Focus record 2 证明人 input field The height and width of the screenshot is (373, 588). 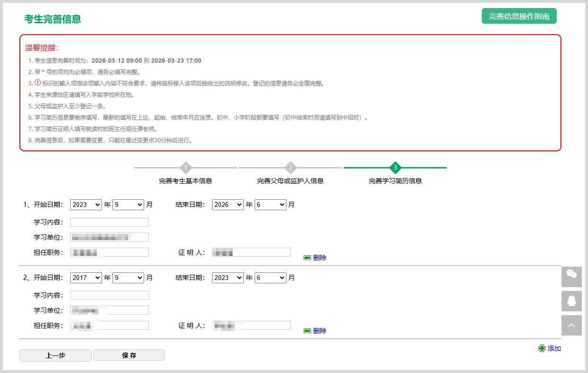click(251, 326)
